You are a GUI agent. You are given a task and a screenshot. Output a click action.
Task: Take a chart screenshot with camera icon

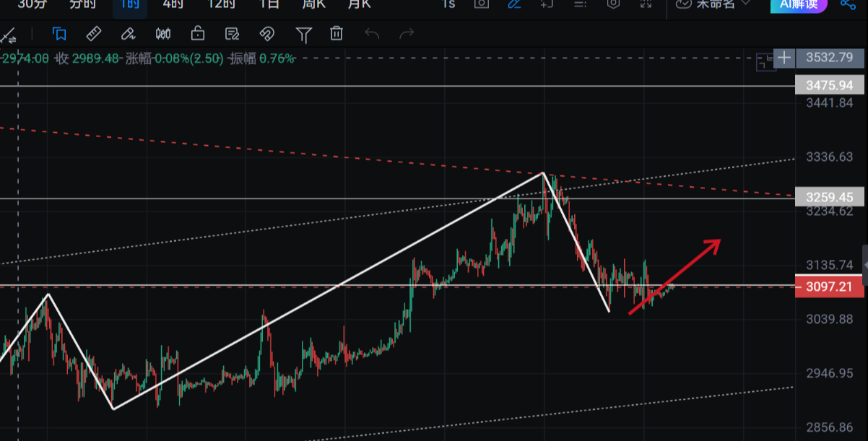(481, 6)
